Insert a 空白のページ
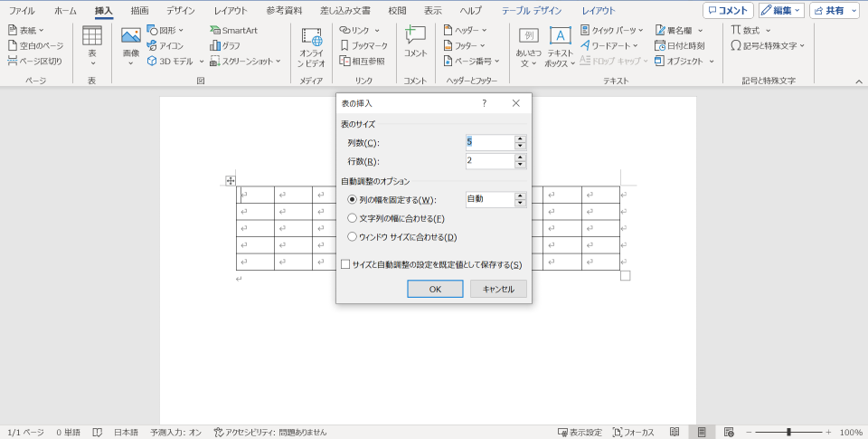 click(35, 45)
